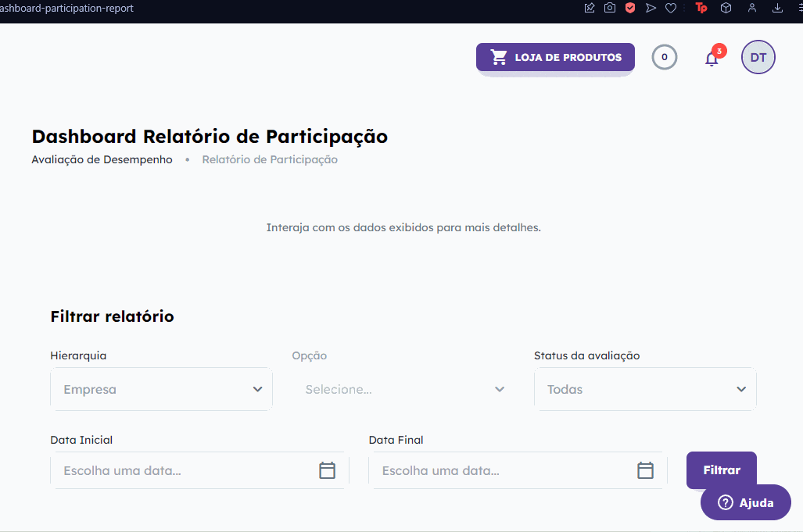Click the person icon in the top bar

pyautogui.click(x=751, y=8)
